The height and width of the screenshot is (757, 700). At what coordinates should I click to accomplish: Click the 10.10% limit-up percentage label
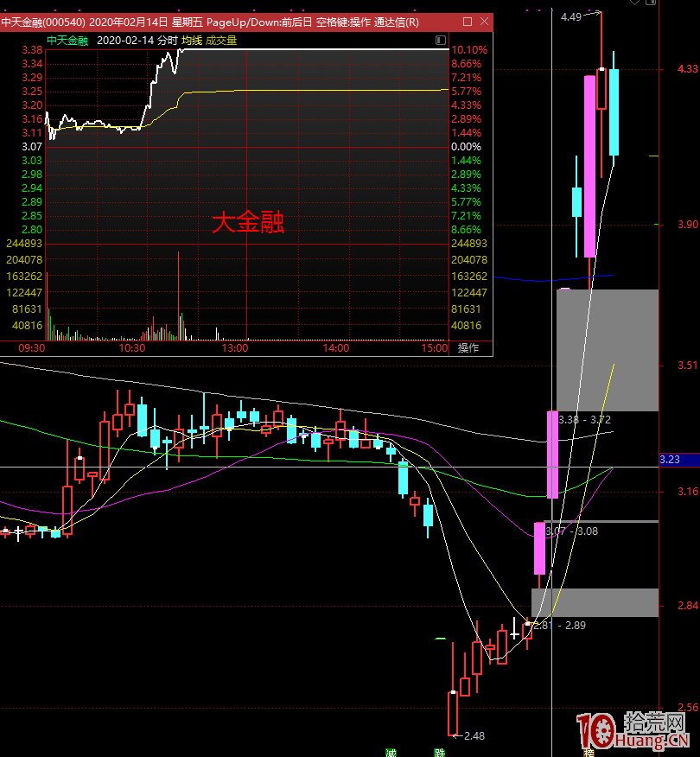[469, 50]
